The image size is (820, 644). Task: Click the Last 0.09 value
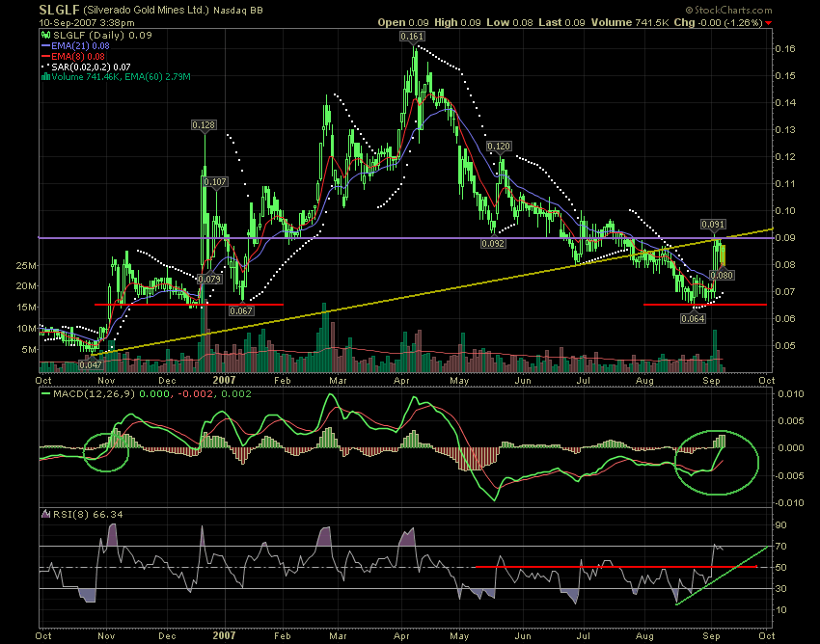pos(561,22)
